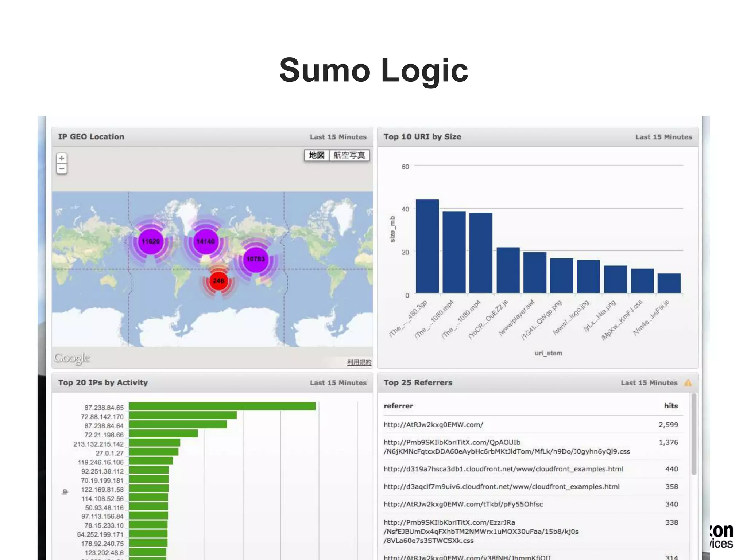Open the 利用規約 terms link on map

[x=359, y=362]
